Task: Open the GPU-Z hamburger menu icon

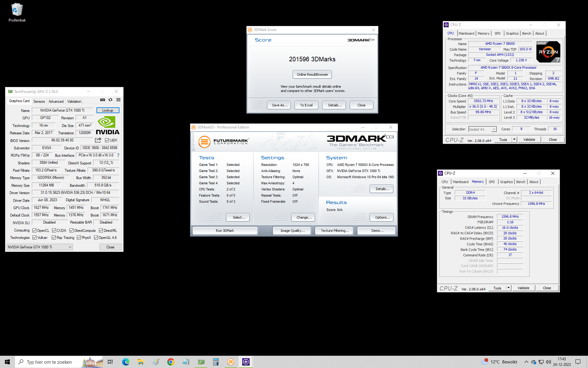Action: [x=118, y=100]
